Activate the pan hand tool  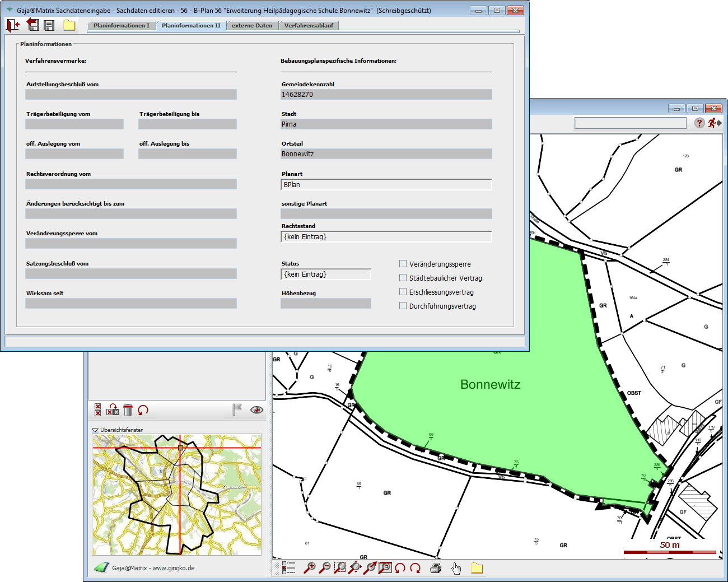pyautogui.click(x=456, y=569)
